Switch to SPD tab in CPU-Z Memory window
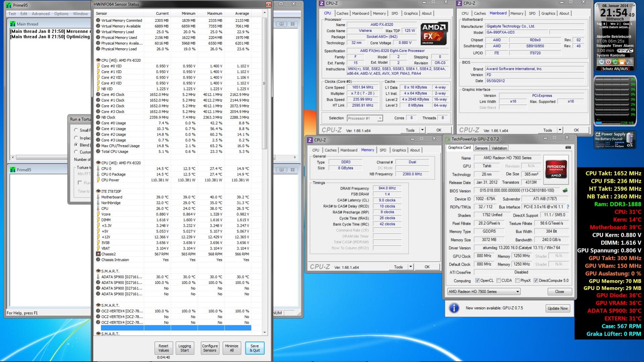This screenshot has width=644, height=362. click(383, 150)
